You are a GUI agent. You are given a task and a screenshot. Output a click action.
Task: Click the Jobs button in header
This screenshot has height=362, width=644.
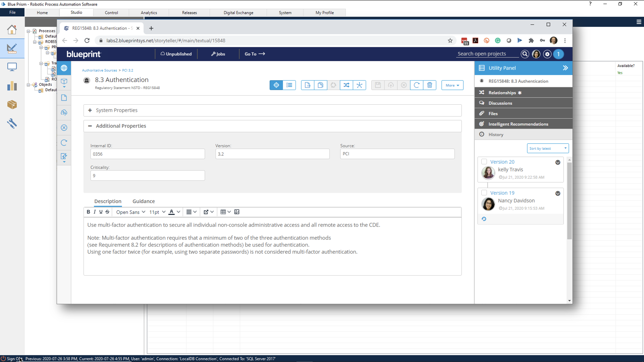point(218,54)
